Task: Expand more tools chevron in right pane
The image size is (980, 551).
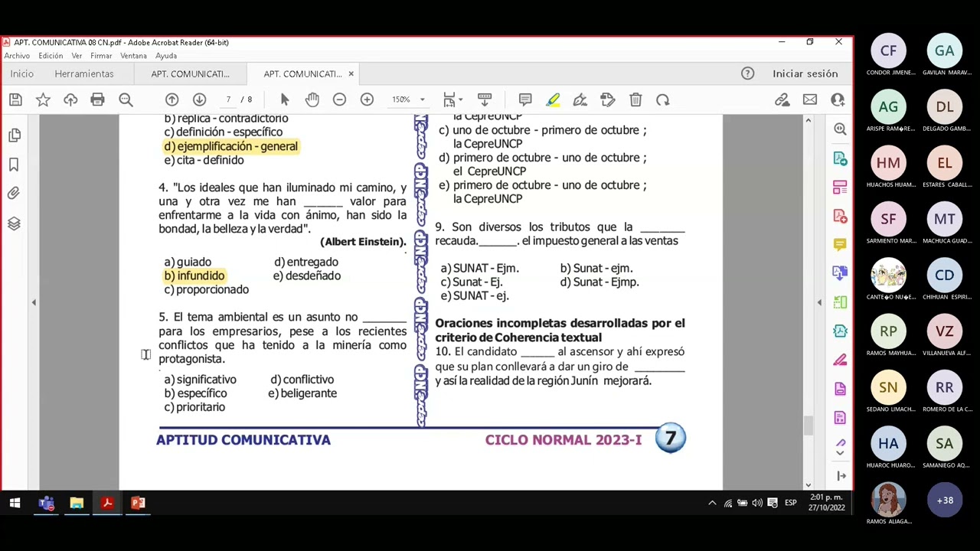Action: (x=840, y=452)
